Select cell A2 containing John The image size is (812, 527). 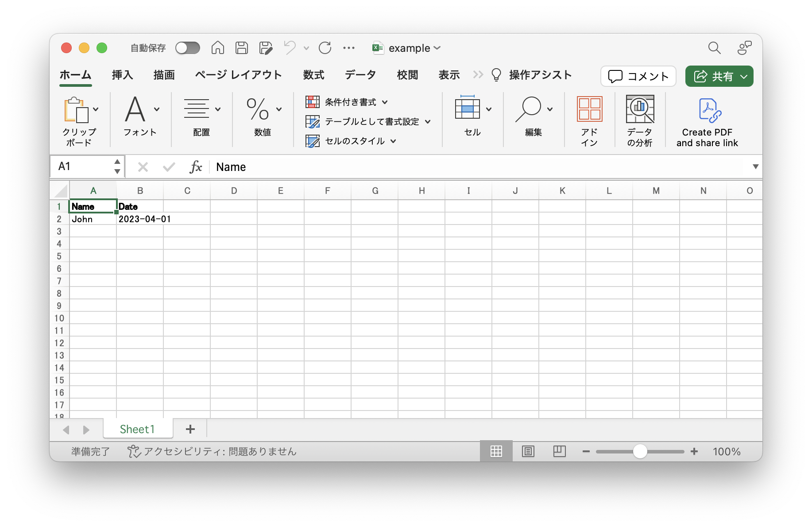tap(93, 219)
